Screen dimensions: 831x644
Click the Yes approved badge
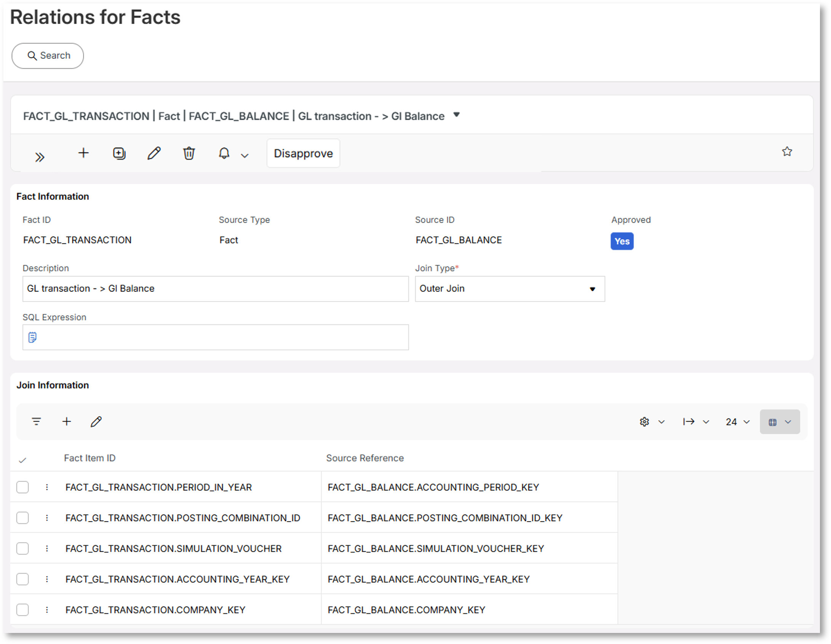622,241
